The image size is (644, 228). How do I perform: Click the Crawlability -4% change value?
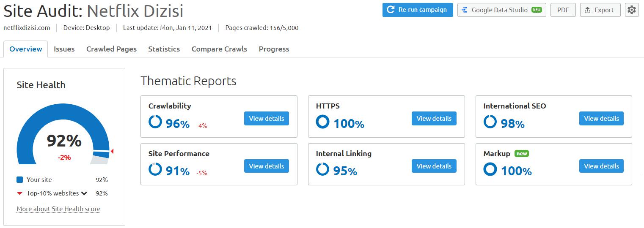click(202, 125)
